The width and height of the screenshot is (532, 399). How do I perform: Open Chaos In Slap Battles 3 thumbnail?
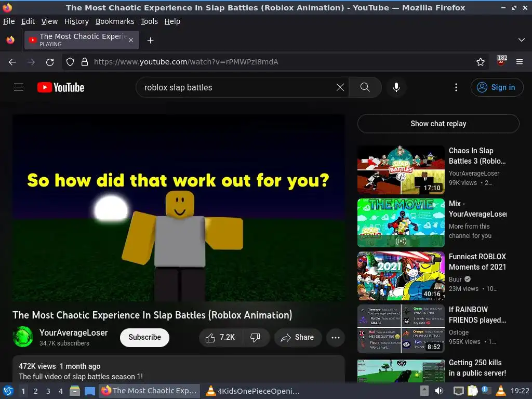point(401,170)
